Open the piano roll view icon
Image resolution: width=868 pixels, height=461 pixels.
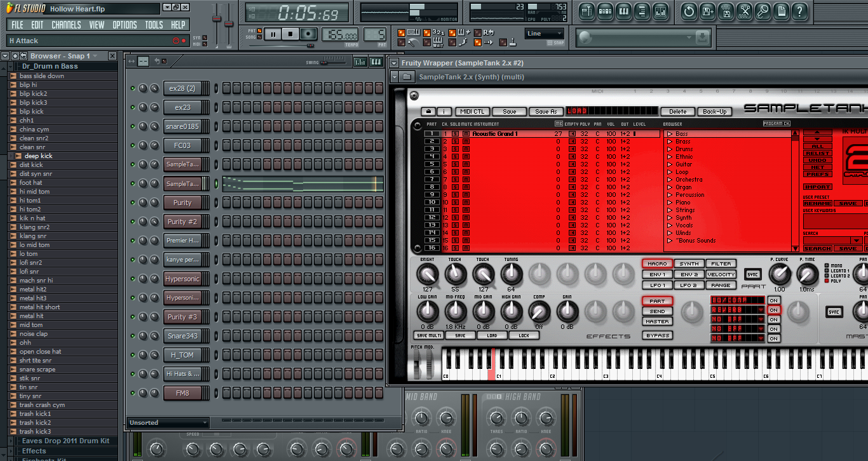623,11
